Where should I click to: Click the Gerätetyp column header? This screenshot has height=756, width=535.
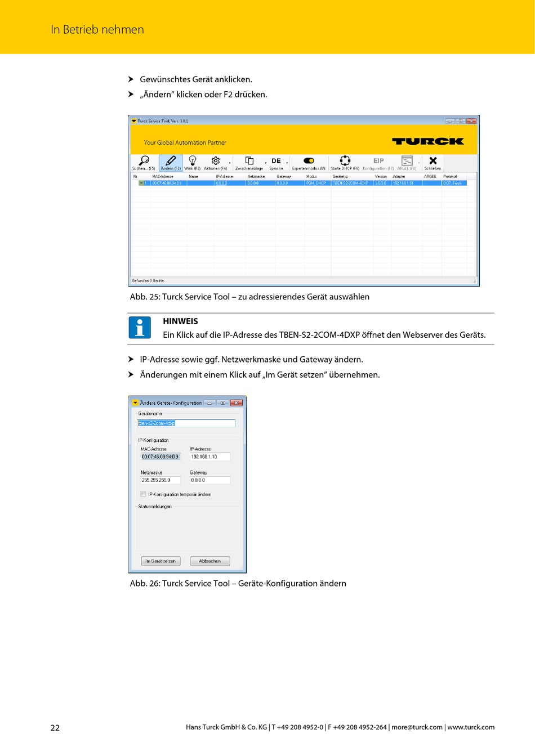[340, 177]
